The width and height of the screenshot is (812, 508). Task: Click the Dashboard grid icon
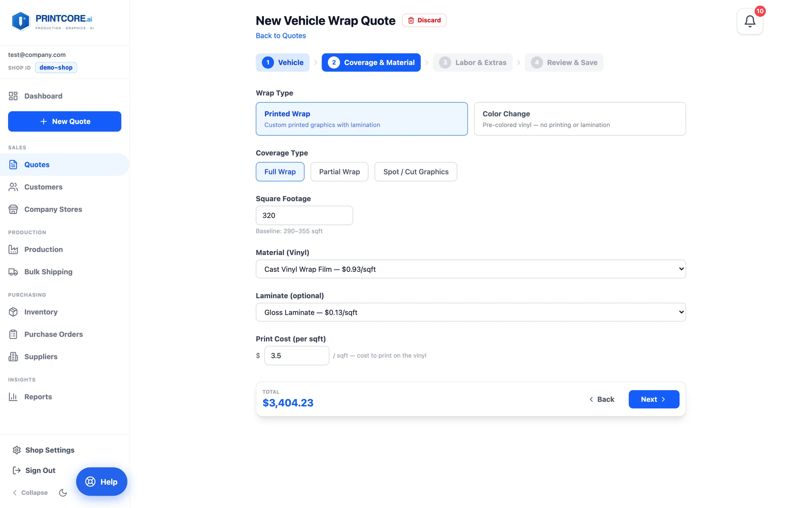tap(13, 96)
